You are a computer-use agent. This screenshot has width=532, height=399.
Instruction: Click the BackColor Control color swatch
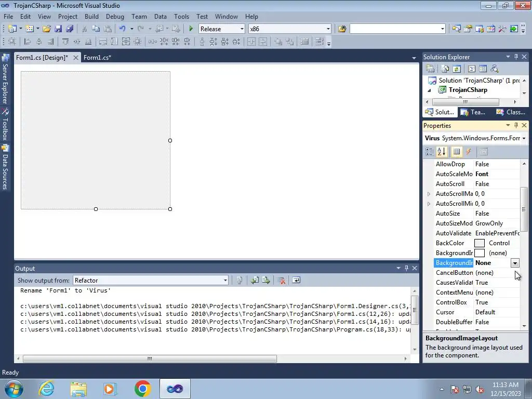[480, 243]
